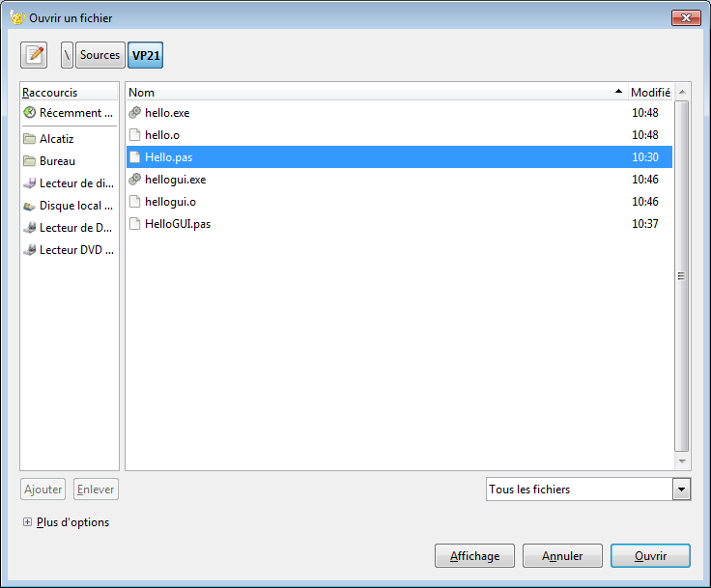Image resolution: width=711 pixels, height=588 pixels.
Task: Open the Tous les fichiers filter dropdown
Action: (x=587, y=490)
